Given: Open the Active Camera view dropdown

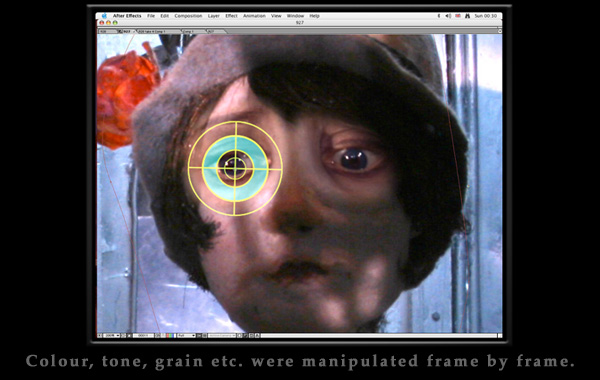Looking at the screenshot, I should pos(222,335).
